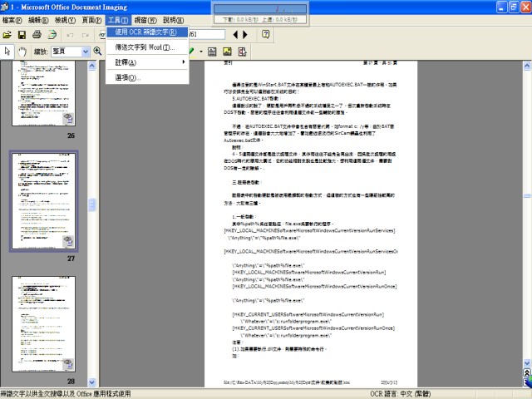Click the document pane scrollbar handle
Image resolution: width=532 pixels, height=399 pixels.
(x=527, y=196)
